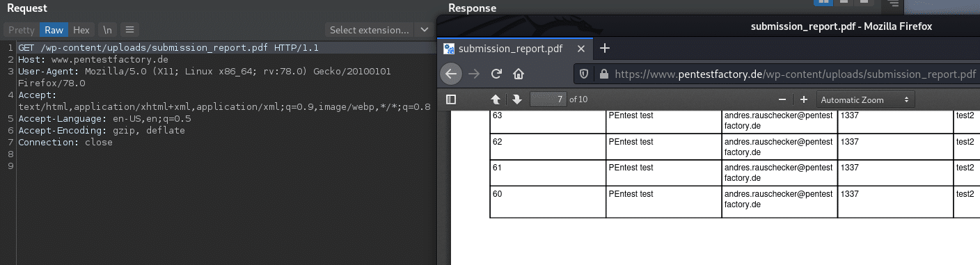980x265 pixels.
Task: Reload the page in Firefox
Action: pyautogui.click(x=496, y=74)
